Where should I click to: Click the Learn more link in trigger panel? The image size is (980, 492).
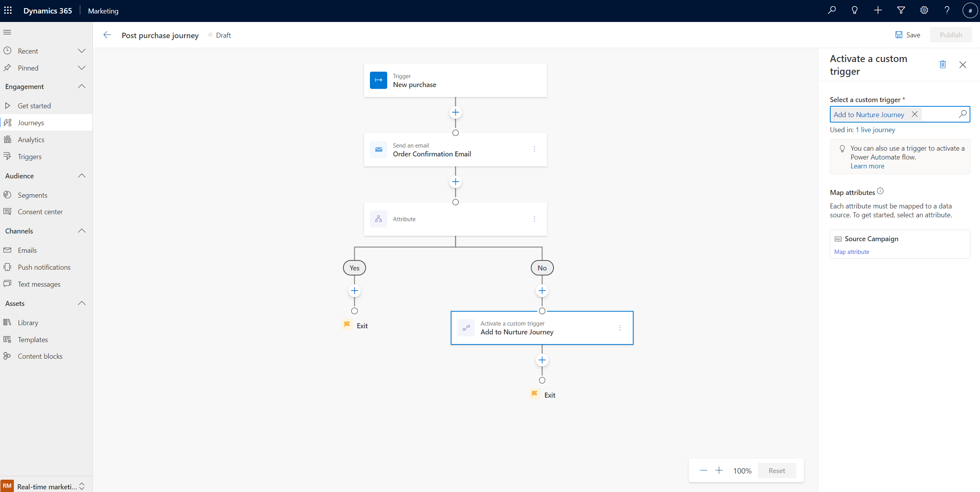tap(867, 166)
